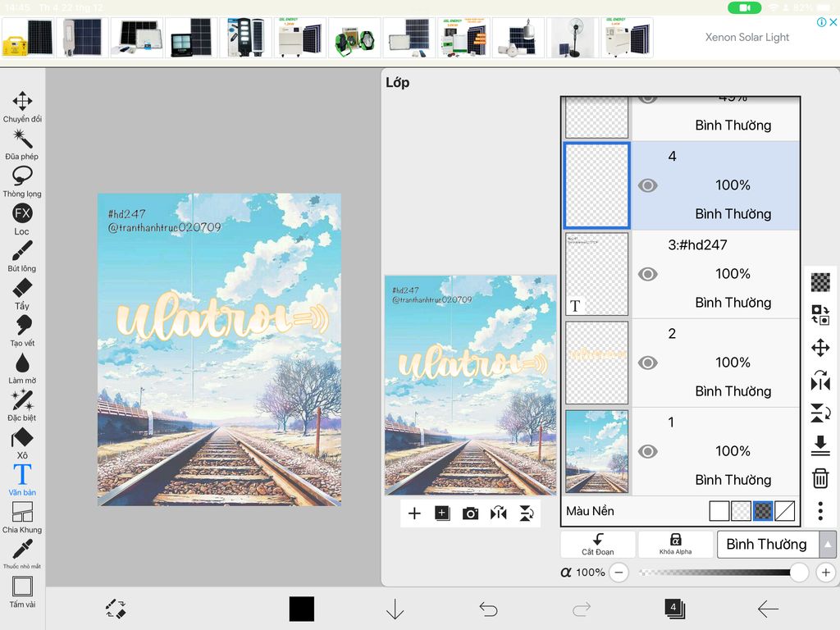
Task: Click the checkerboard icon on right panel
Action: point(820,282)
